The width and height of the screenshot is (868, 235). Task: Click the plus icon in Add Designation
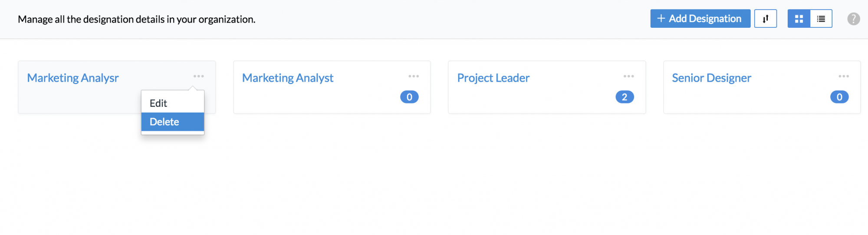[x=661, y=19]
